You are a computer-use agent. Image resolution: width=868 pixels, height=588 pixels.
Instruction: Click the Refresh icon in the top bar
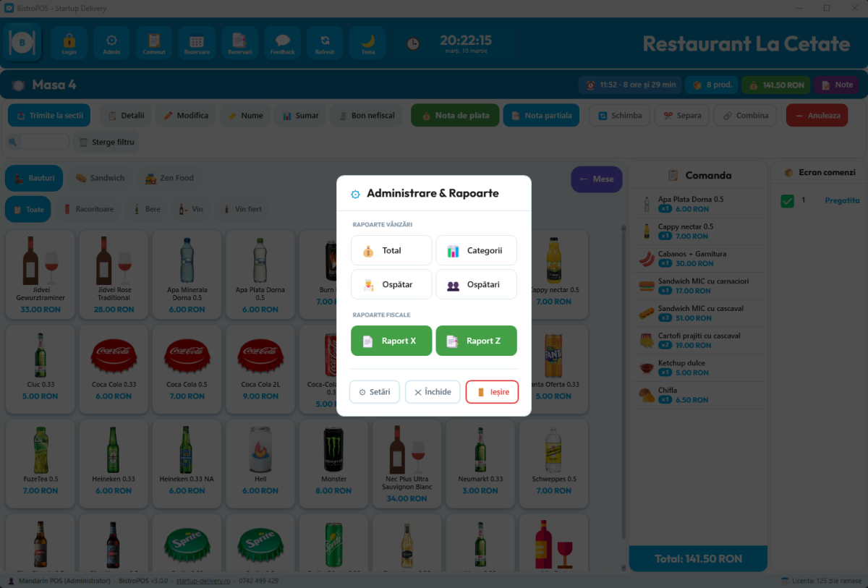tap(324, 42)
